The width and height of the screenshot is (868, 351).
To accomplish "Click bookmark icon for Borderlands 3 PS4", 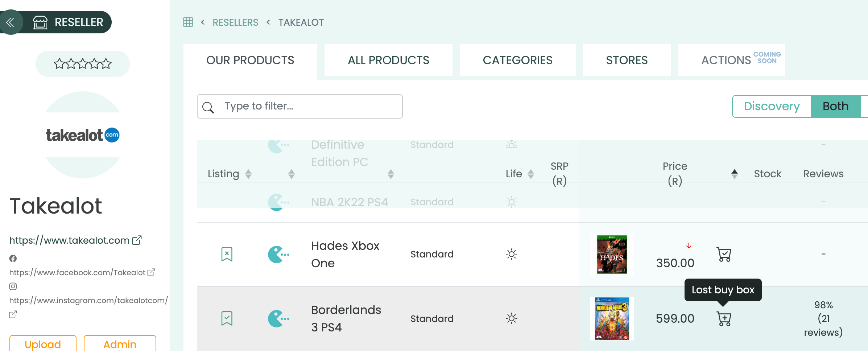I will pyautogui.click(x=227, y=318).
